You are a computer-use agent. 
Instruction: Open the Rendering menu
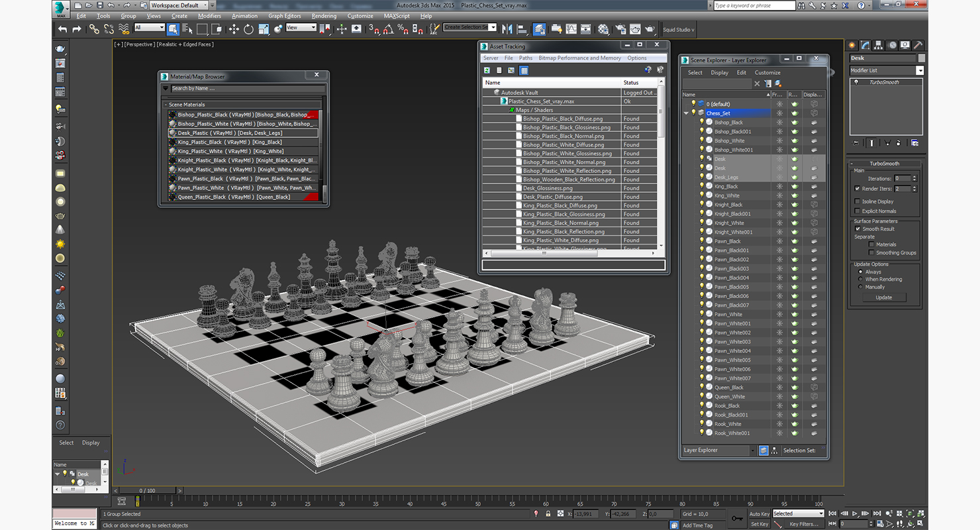324,16
